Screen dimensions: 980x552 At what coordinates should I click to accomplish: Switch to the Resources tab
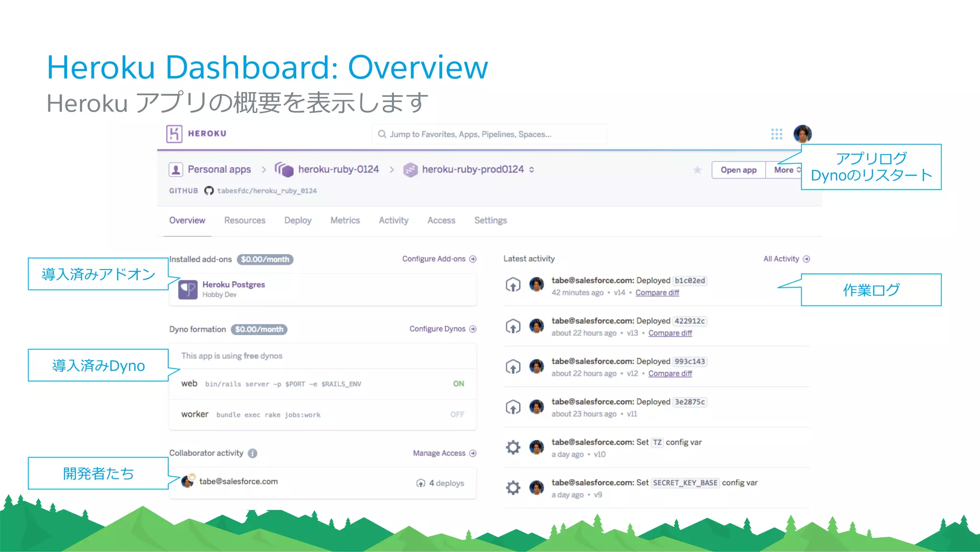click(245, 220)
